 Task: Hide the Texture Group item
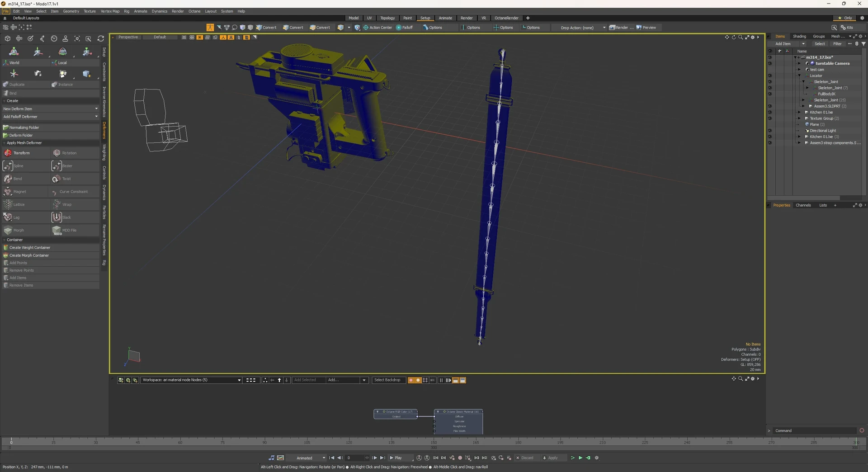point(770,118)
